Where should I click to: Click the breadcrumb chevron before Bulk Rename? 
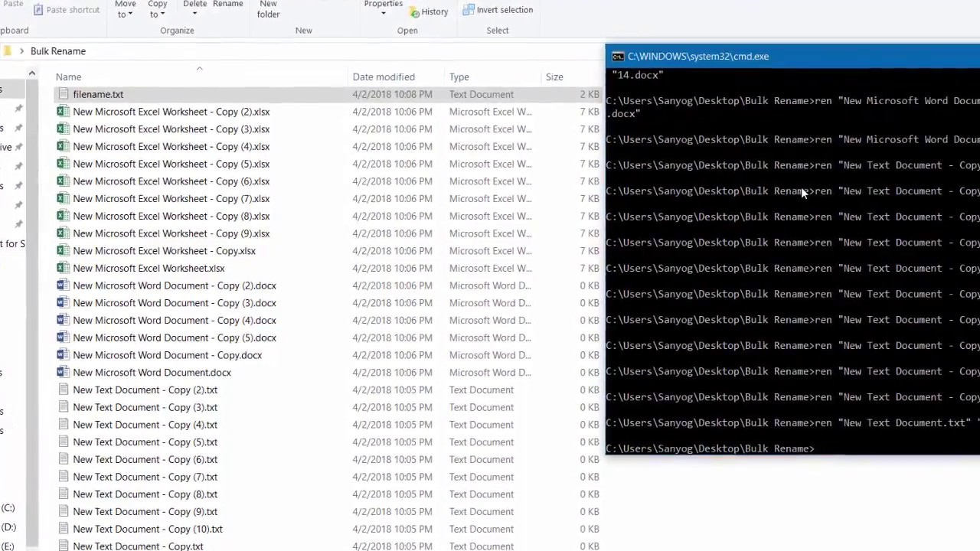tap(21, 51)
